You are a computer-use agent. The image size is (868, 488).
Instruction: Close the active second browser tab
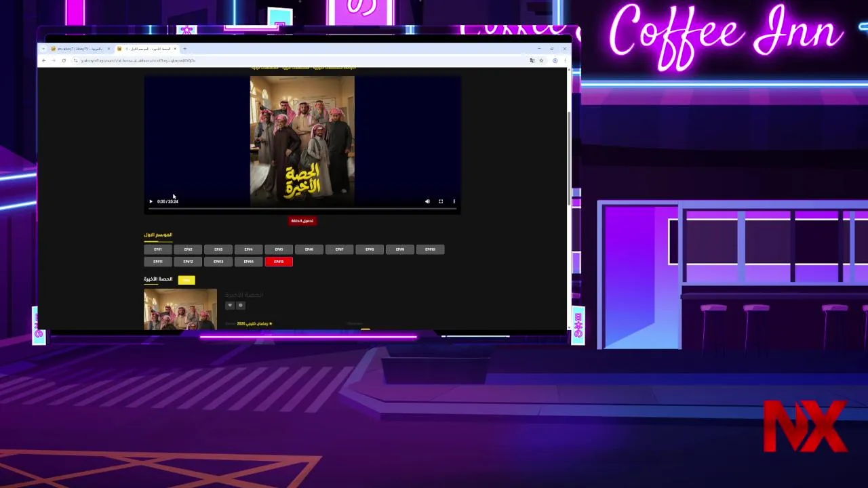click(175, 49)
